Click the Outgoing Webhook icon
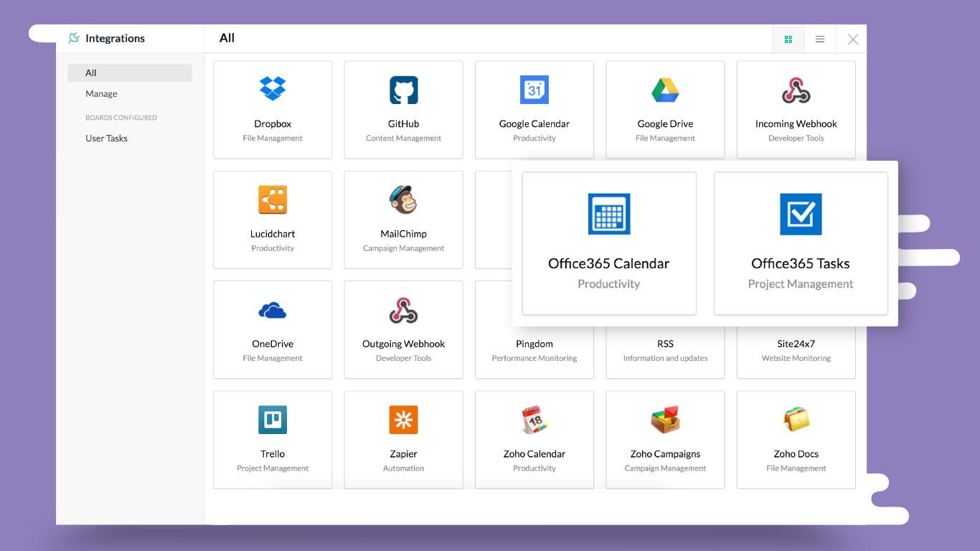 point(403,310)
